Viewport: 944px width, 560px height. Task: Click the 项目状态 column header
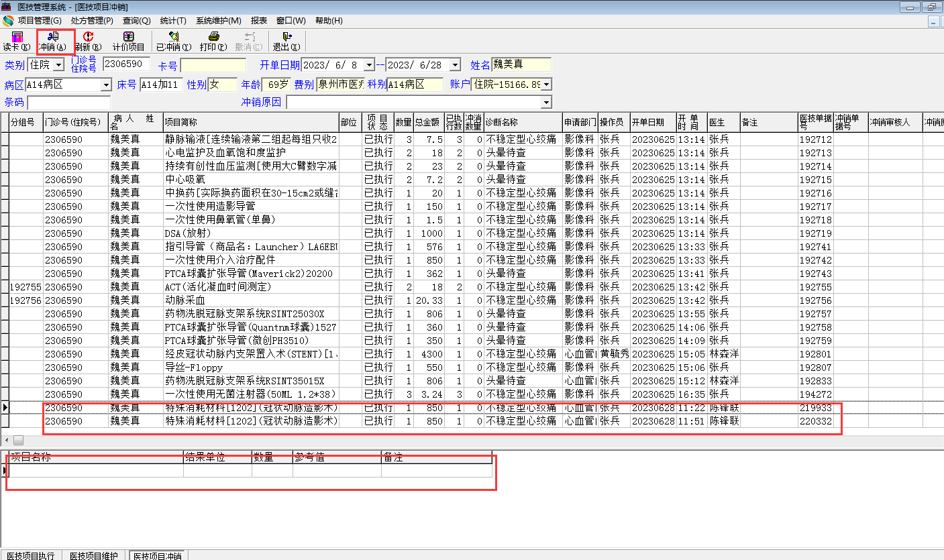(378, 123)
